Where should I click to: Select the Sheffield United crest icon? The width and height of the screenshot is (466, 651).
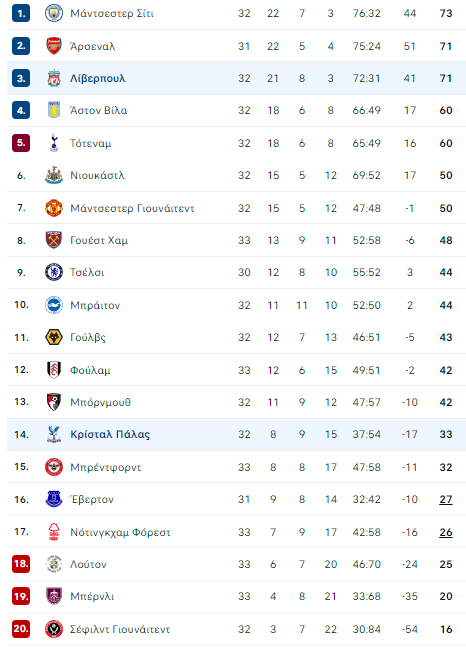[54, 629]
